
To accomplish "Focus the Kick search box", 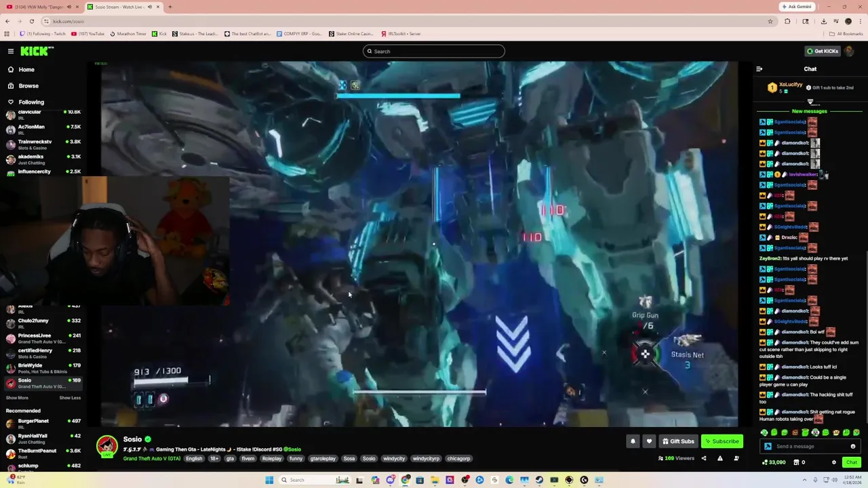I will coord(434,52).
